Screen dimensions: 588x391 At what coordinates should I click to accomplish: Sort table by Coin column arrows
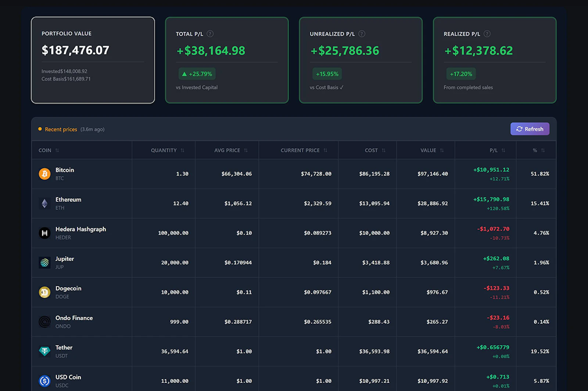(x=57, y=150)
